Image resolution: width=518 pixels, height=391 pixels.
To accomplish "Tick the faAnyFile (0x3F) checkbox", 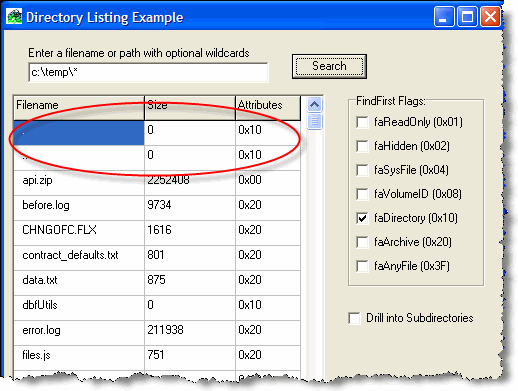I will 362,266.
